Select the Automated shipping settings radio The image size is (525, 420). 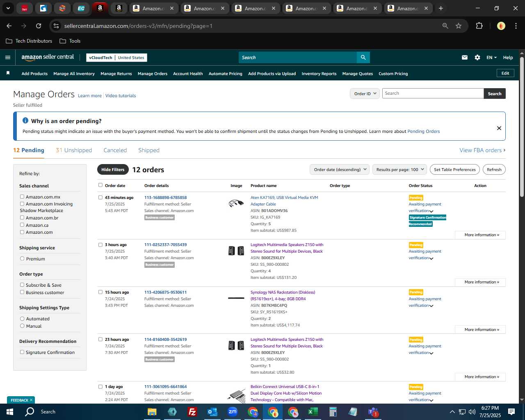(22, 318)
